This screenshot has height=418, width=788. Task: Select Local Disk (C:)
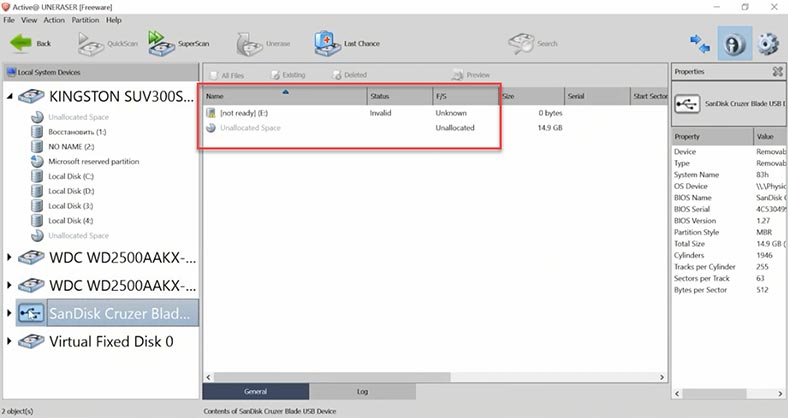[71, 176]
